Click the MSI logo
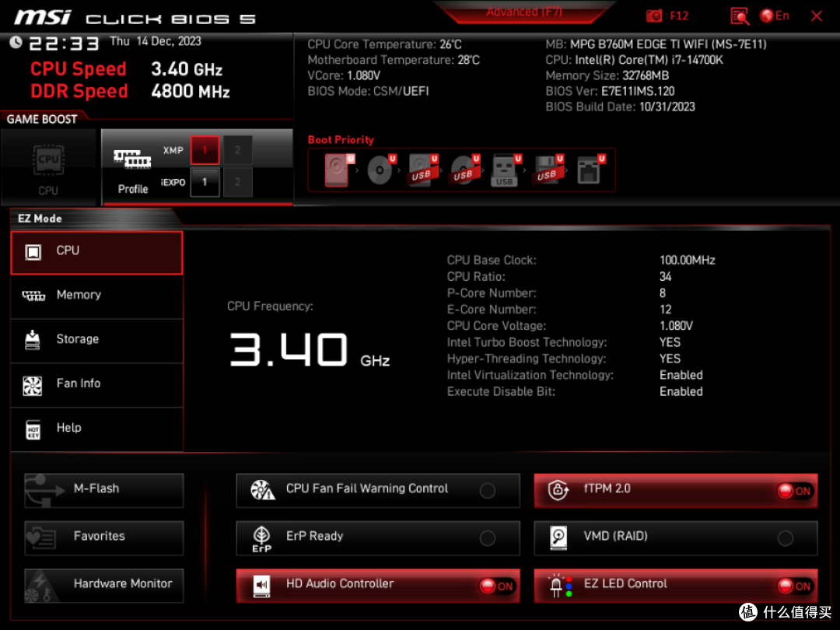Image resolution: width=840 pixels, height=630 pixels. pos(42,17)
